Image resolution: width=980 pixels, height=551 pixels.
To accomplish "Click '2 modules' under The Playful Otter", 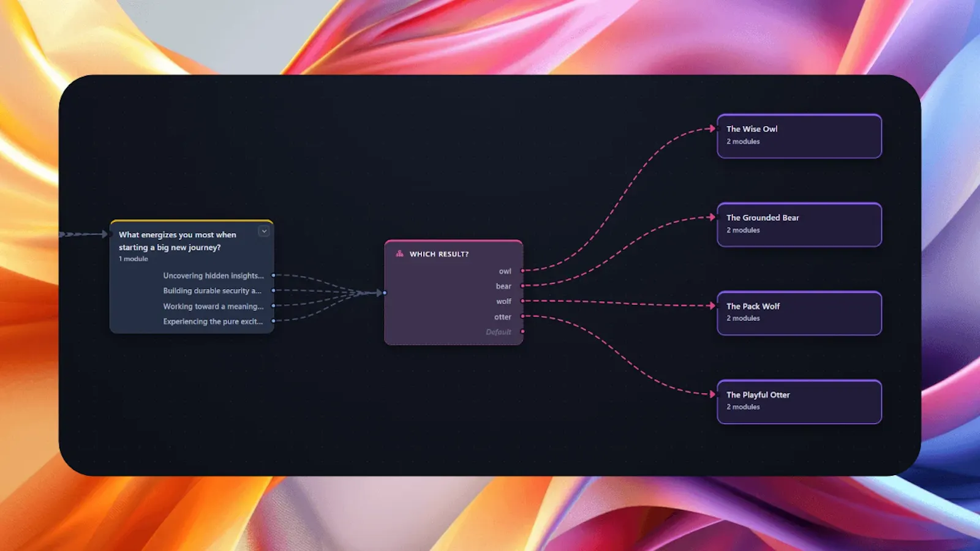I will pyautogui.click(x=743, y=407).
